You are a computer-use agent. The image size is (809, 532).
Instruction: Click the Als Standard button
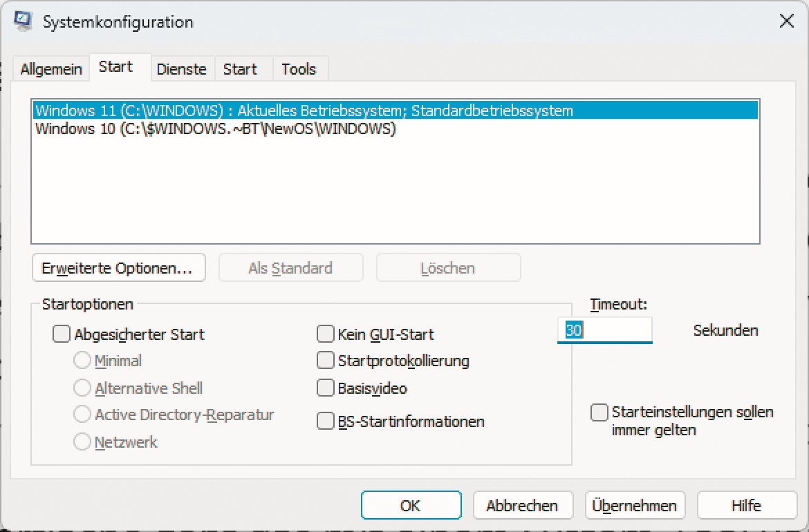pos(291,267)
